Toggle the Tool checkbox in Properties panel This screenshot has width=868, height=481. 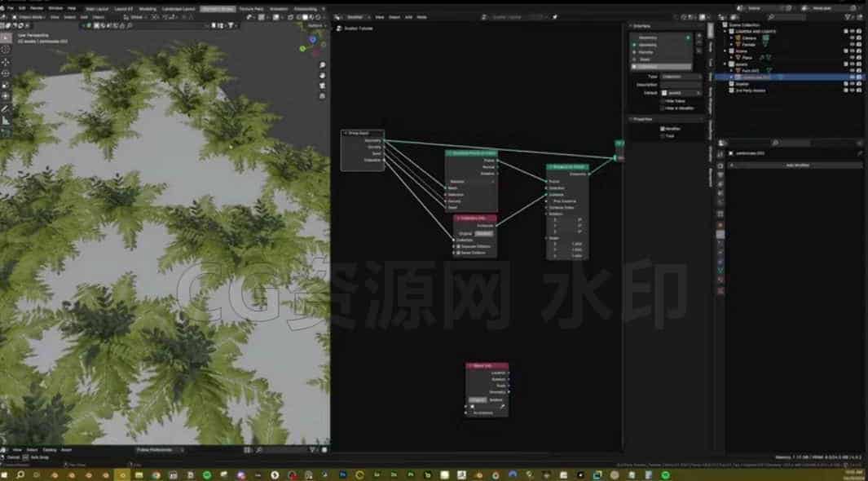click(663, 135)
